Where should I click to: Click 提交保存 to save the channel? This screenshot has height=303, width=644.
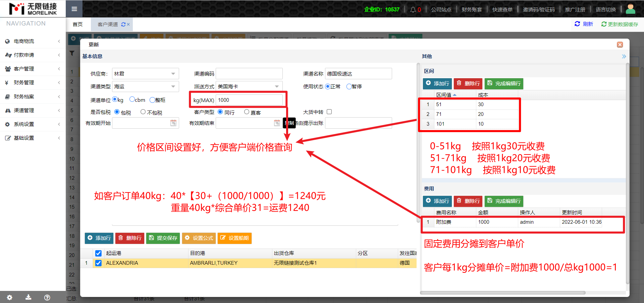[x=163, y=238]
